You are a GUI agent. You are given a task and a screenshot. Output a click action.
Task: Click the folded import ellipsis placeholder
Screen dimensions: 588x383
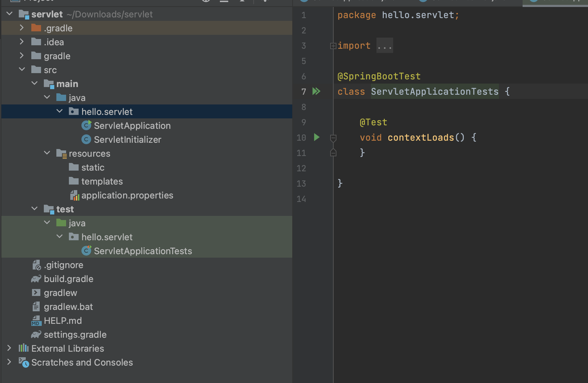click(385, 46)
